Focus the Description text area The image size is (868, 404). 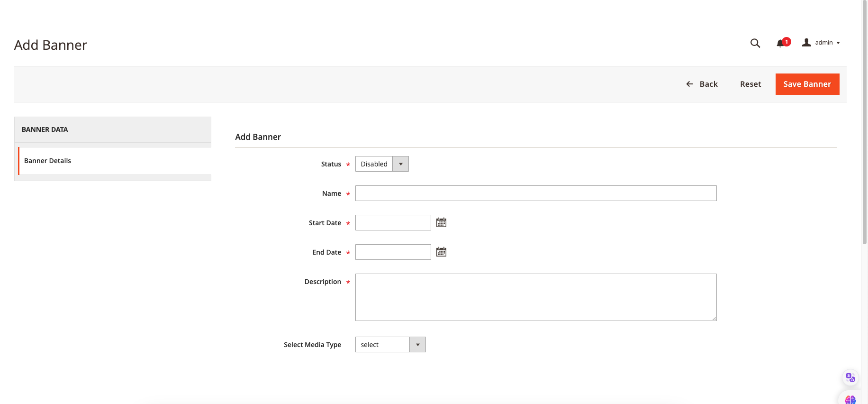536,297
